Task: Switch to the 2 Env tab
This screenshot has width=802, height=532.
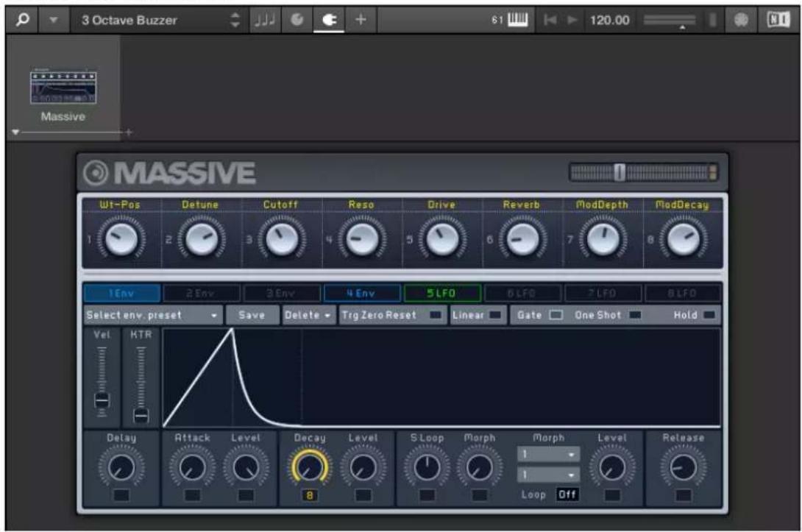Action: (202, 293)
